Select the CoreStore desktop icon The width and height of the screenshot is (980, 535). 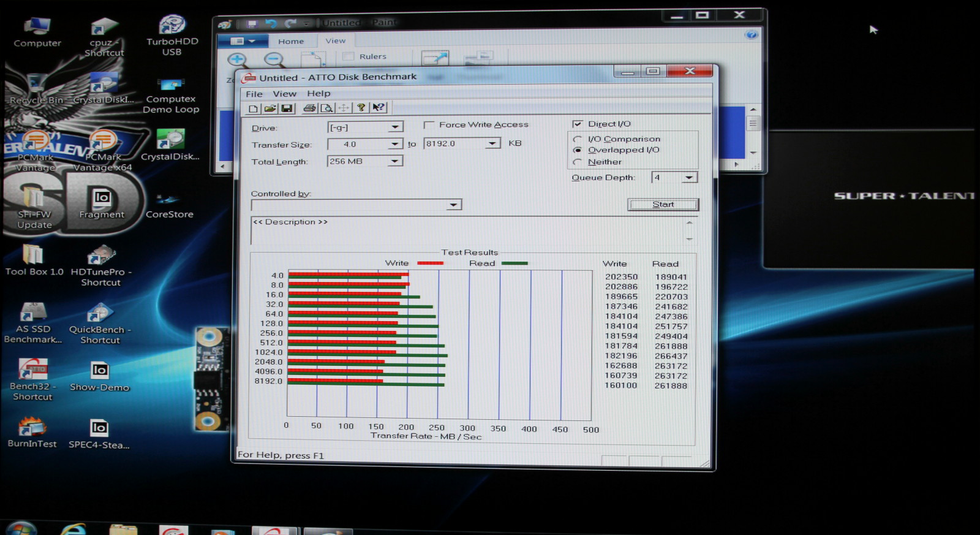point(169,206)
